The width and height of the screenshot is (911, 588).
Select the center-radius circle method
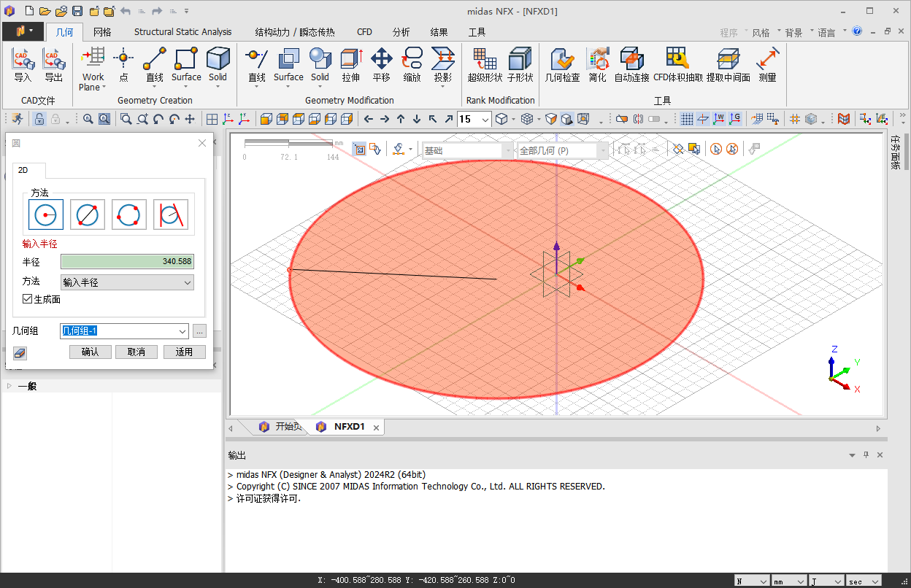pos(46,214)
